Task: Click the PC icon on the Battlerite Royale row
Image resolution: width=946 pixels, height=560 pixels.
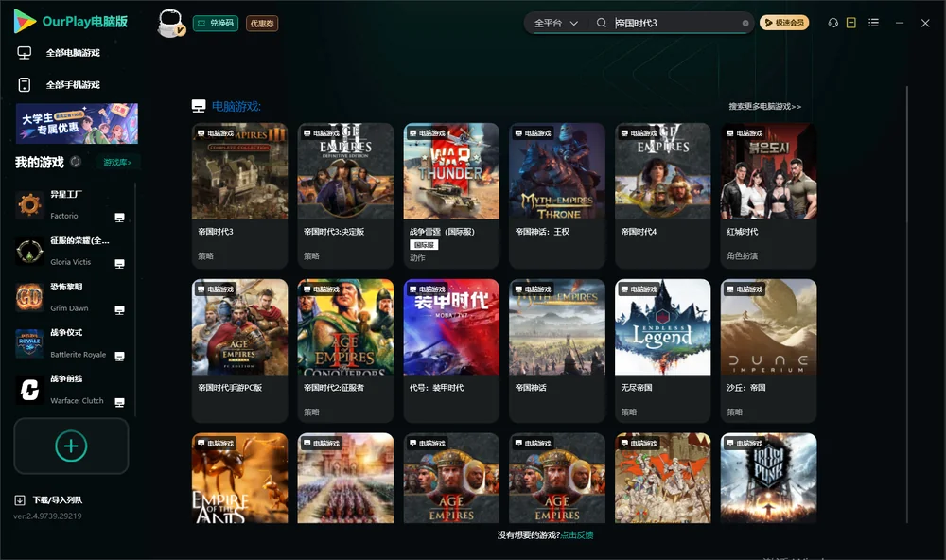Action: 119,356
